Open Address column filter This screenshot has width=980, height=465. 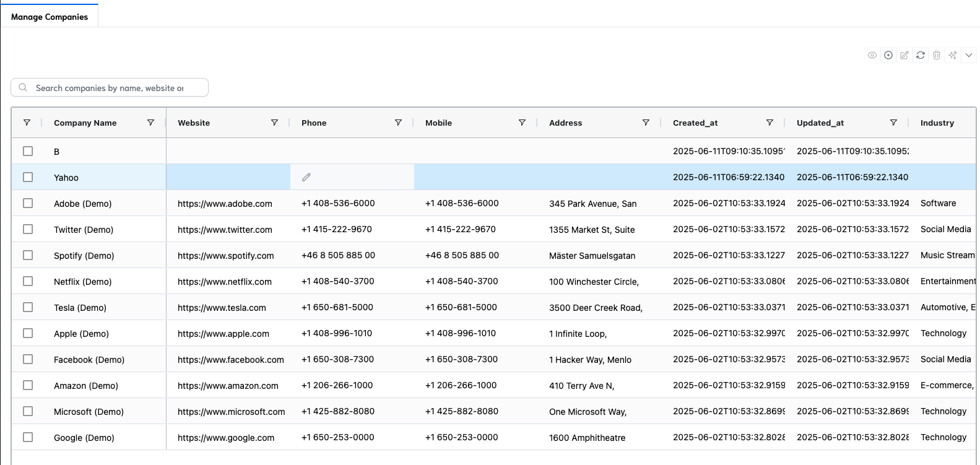tap(646, 123)
